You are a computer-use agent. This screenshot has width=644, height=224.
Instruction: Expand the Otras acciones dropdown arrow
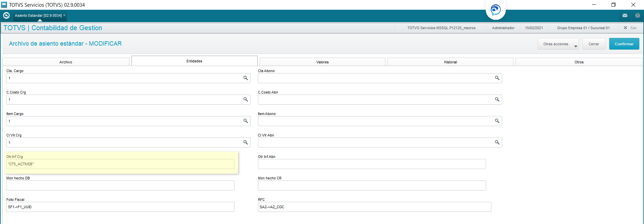[x=576, y=46]
